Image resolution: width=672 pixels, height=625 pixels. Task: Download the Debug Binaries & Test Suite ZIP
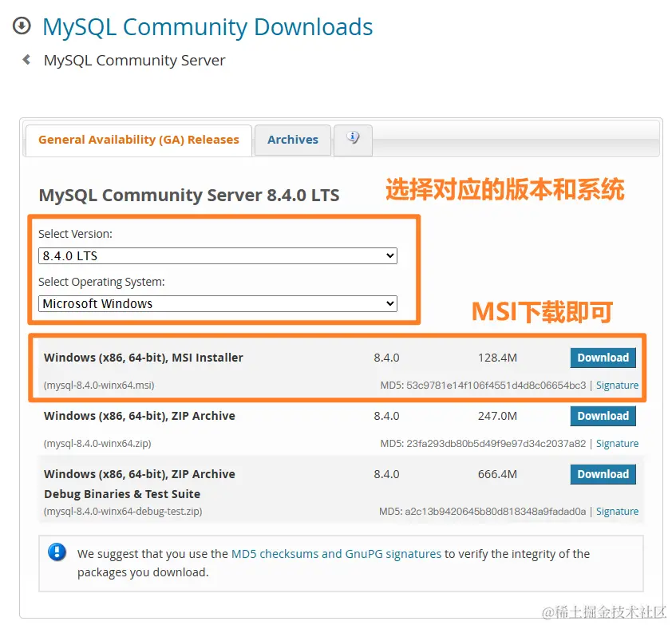603,474
